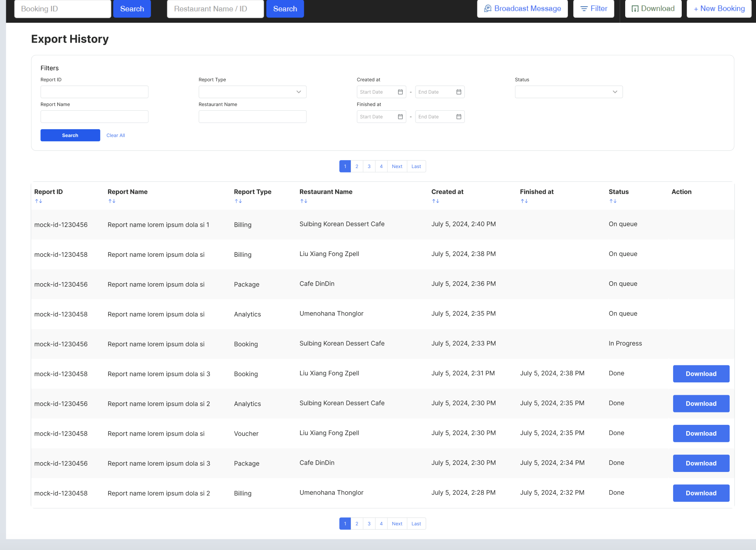Open Broadcast Message from the top bar
The image size is (756, 550).
coord(522,9)
